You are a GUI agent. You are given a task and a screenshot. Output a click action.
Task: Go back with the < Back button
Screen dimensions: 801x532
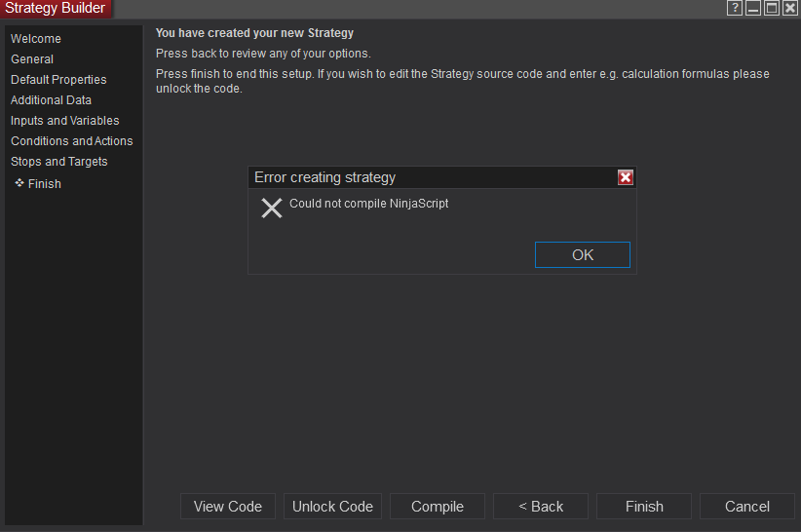click(x=541, y=506)
